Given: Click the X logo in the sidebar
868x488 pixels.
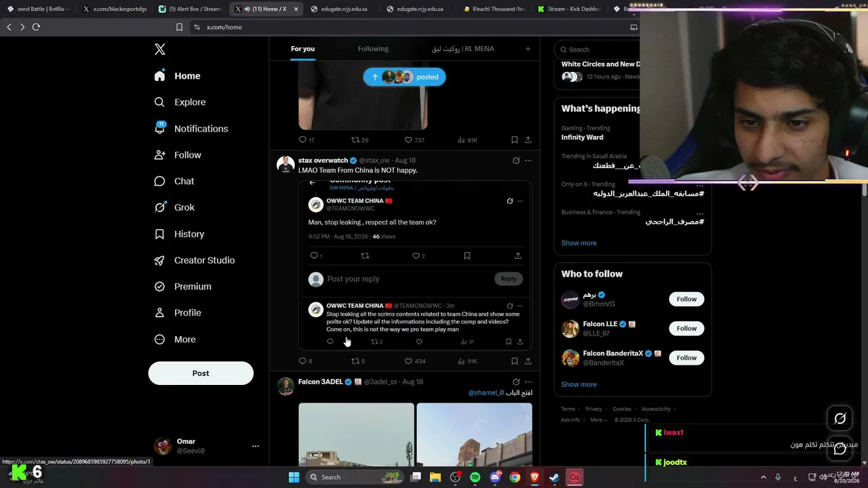Looking at the screenshot, I should click(x=159, y=49).
